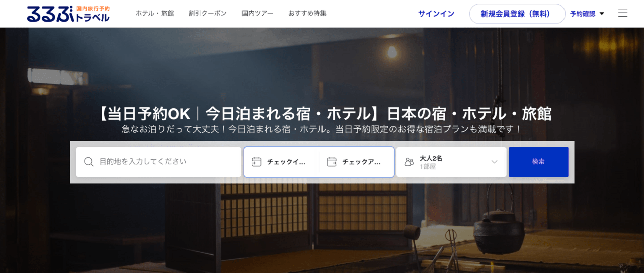Click the magnifying glass search icon
This screenshot has width=644, height=273.
89,162
